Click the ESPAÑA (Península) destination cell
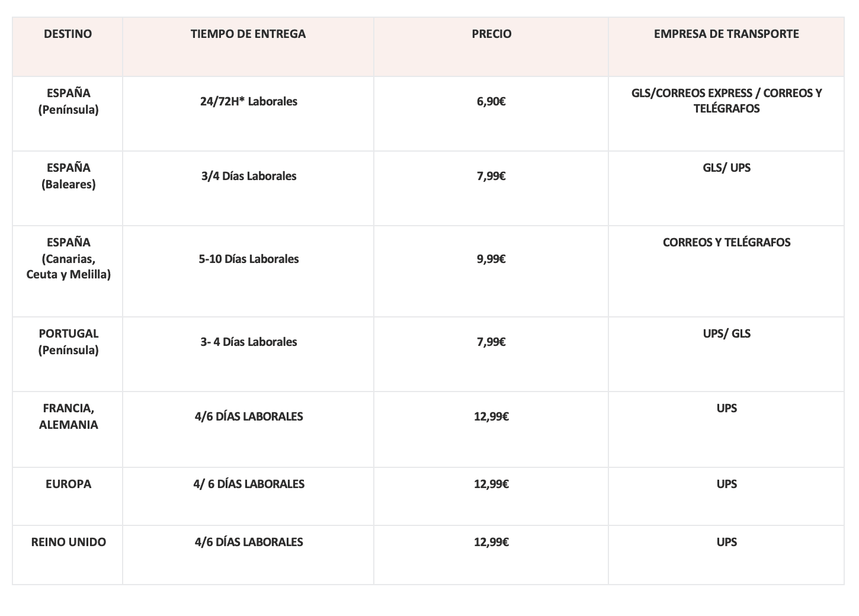 point(68,114)
